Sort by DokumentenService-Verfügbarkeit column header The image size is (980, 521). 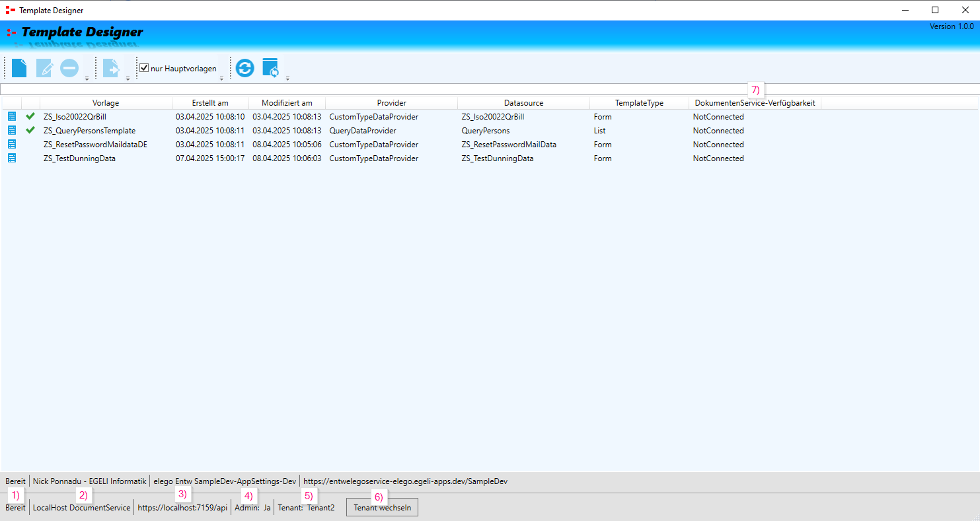(x=755, y=103)
